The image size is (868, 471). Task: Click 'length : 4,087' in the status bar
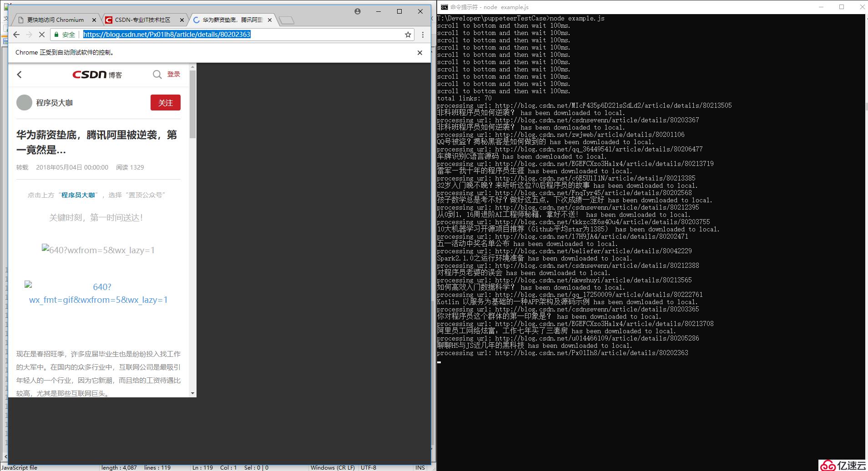pyautogui.click(x=119, y=467)
